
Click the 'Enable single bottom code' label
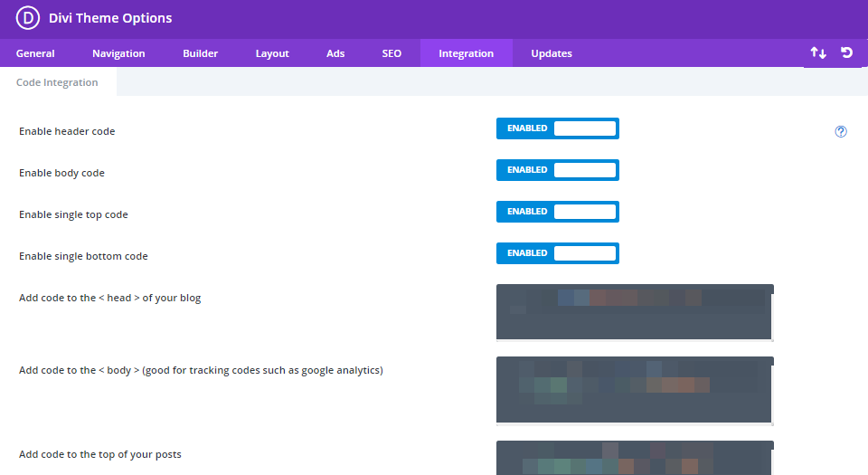click(83, 256)
